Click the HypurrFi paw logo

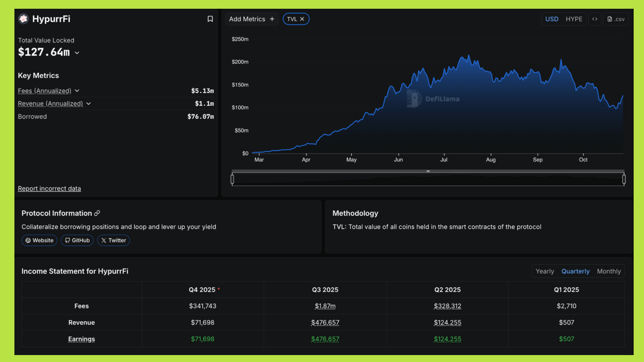point(23,19)
